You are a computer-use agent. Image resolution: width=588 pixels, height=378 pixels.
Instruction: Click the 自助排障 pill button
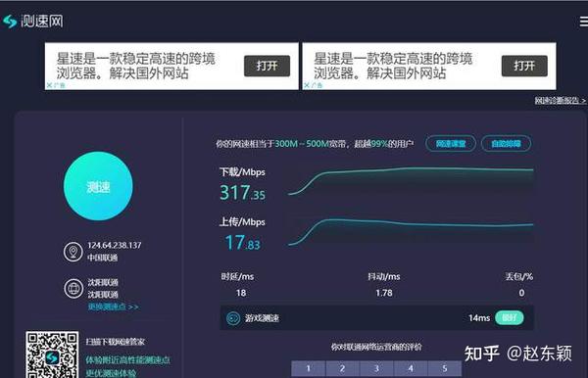[507, 144]
